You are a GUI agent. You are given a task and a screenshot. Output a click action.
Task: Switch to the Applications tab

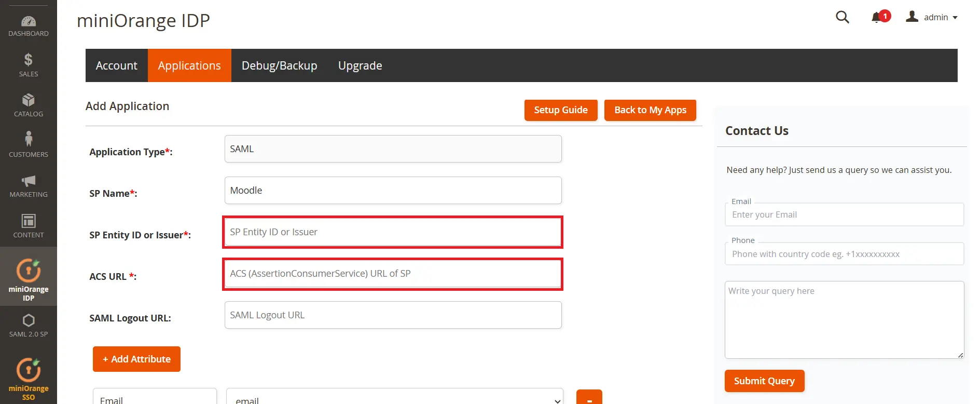(x=189, y=65)
